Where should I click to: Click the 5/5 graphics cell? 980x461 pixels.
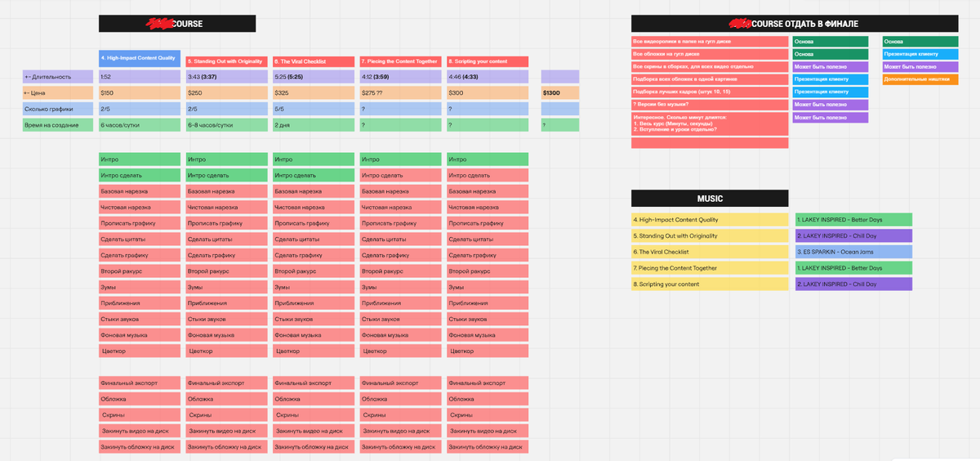[314, 109]
